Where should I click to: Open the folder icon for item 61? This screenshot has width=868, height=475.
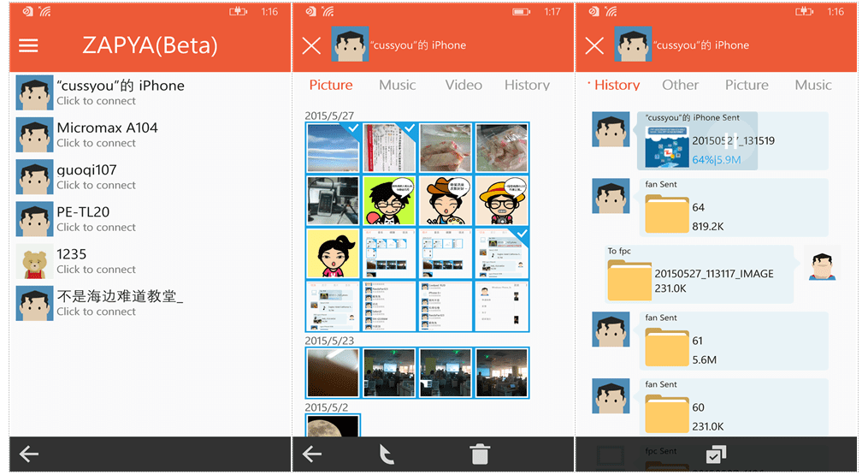tap(667, 347)
